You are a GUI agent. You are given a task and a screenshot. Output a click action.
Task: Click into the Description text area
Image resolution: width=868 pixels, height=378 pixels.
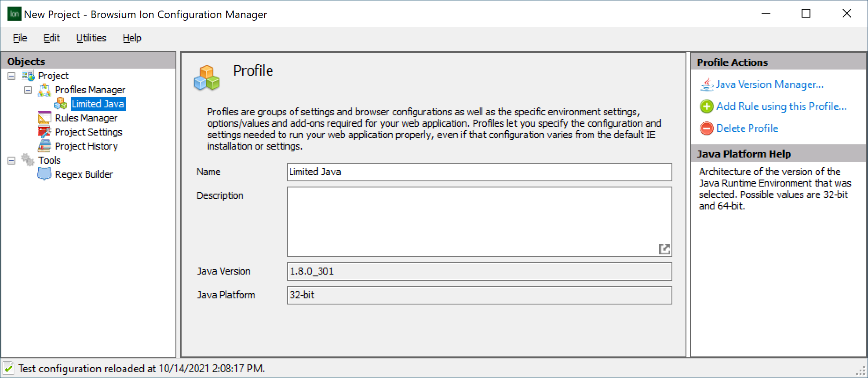tap(479, 222)
